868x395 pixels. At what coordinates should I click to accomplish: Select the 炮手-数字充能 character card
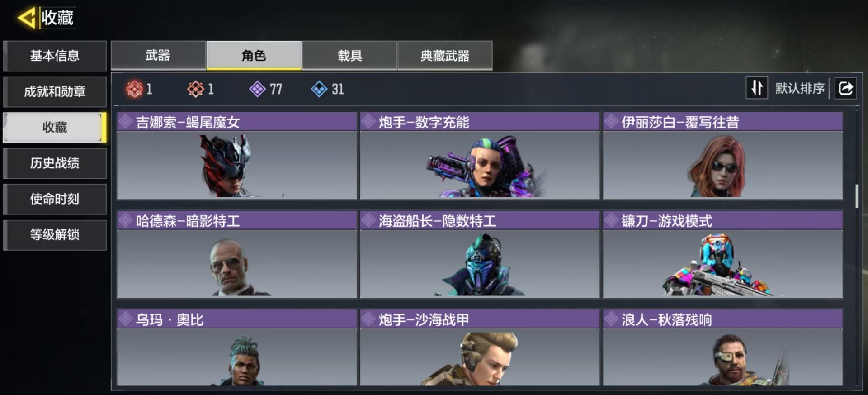[x=480, y=156]
